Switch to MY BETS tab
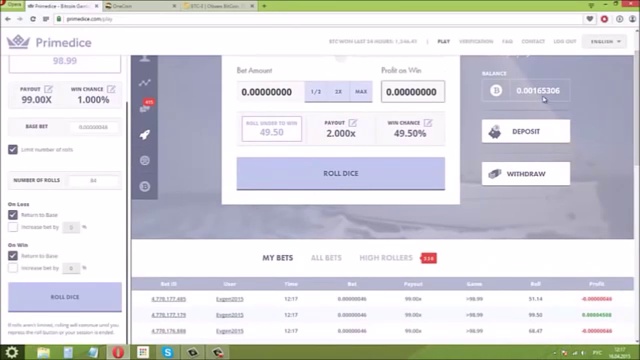The width and height of the screenshot is (640, 360). click(278, 258)
